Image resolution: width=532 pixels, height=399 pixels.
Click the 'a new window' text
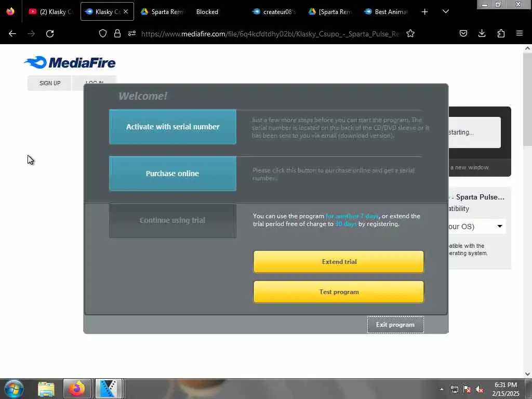coord(470,167)
